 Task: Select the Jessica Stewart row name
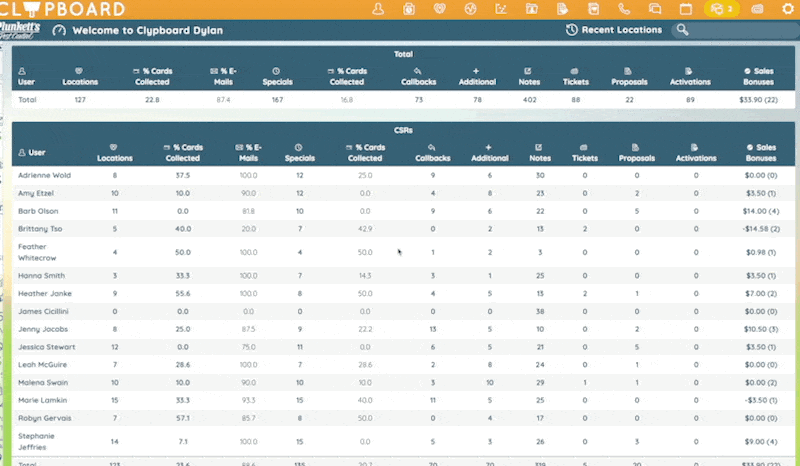coord(46,347)
